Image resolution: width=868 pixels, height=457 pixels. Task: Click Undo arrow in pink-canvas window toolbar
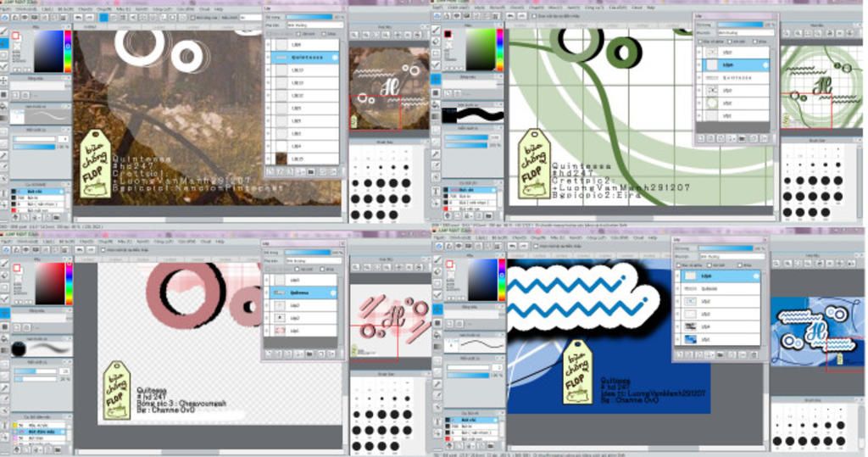point(79,250)
